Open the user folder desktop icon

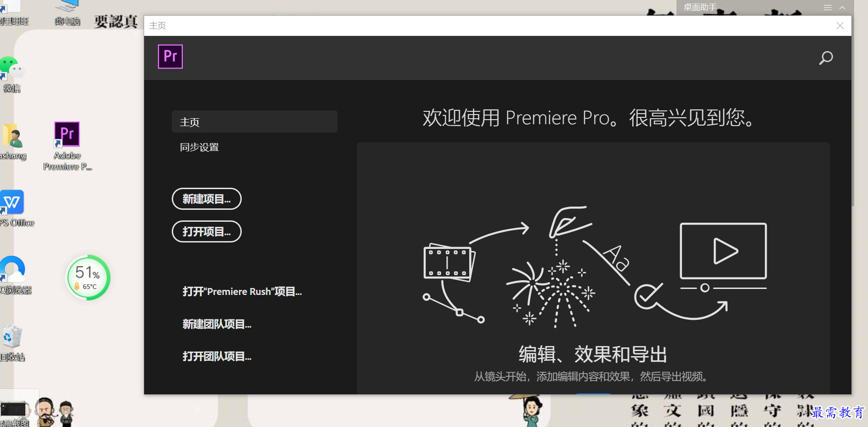[13, 142]
